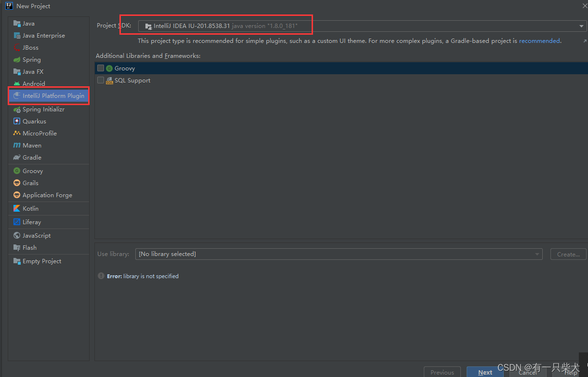588x377 pixels.
Task: Open the recommended Gradle link
Action: [539, 41]
